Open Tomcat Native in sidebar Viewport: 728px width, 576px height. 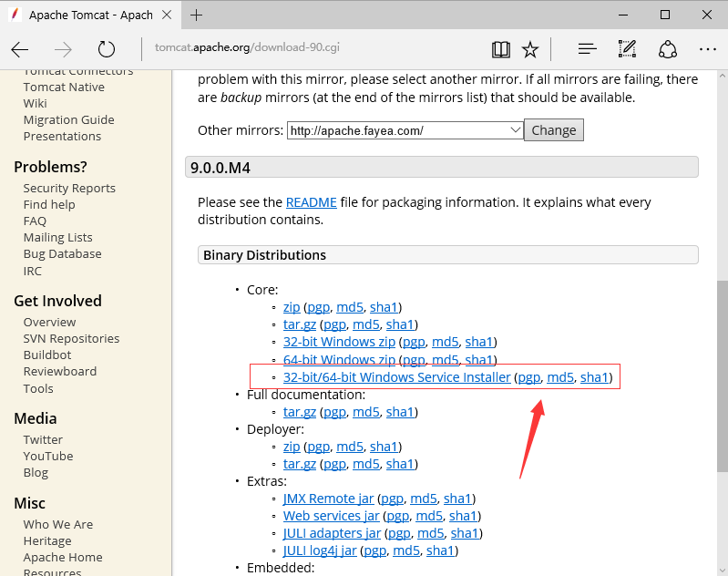(64, 87)
